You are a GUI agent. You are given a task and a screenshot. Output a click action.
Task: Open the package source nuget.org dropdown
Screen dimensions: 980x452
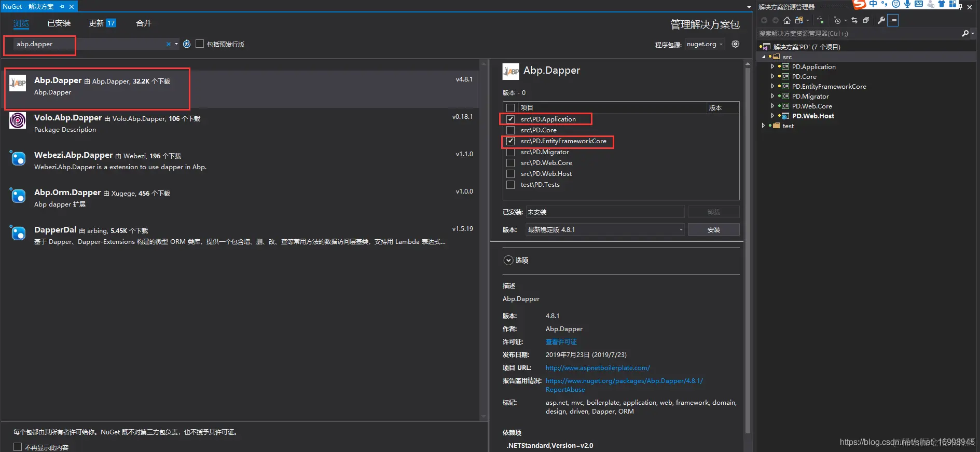coord(705,44)
